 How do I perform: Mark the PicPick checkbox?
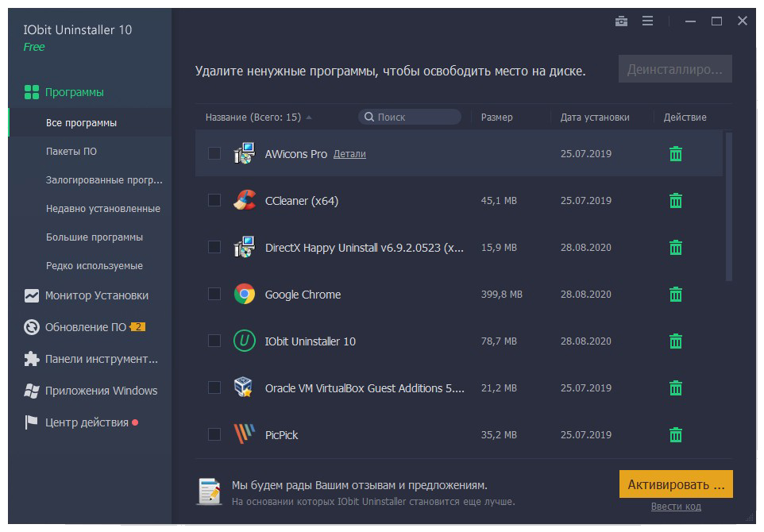[214, 434]
